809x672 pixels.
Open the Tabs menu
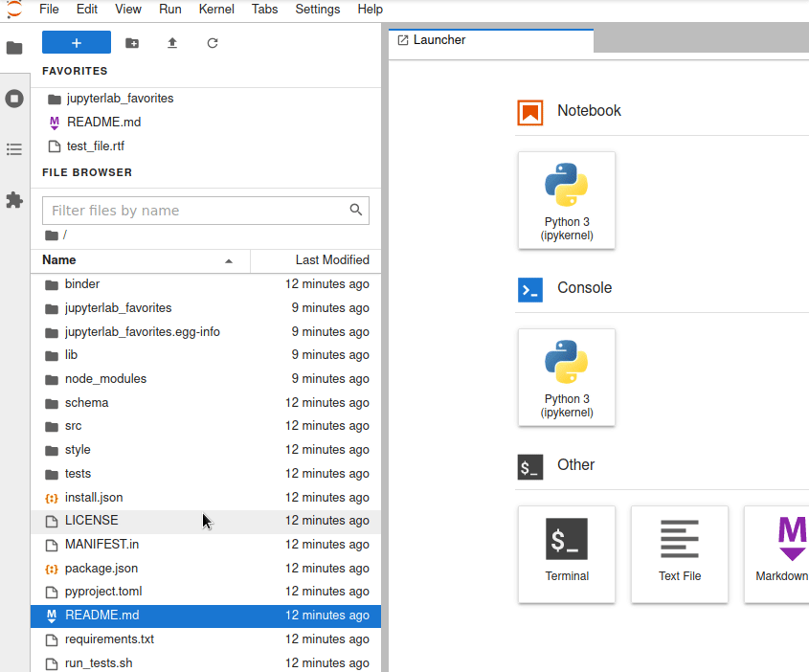point(264,10)
